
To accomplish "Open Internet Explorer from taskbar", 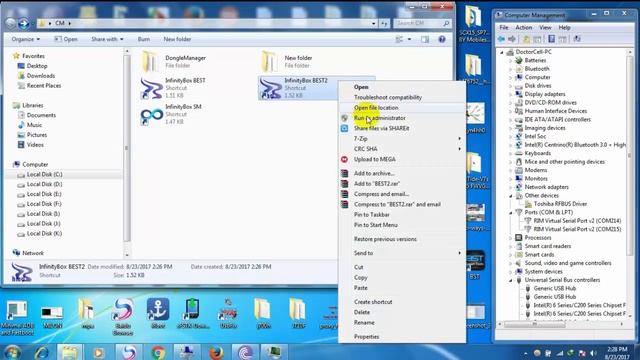I will tap(41, 352).
